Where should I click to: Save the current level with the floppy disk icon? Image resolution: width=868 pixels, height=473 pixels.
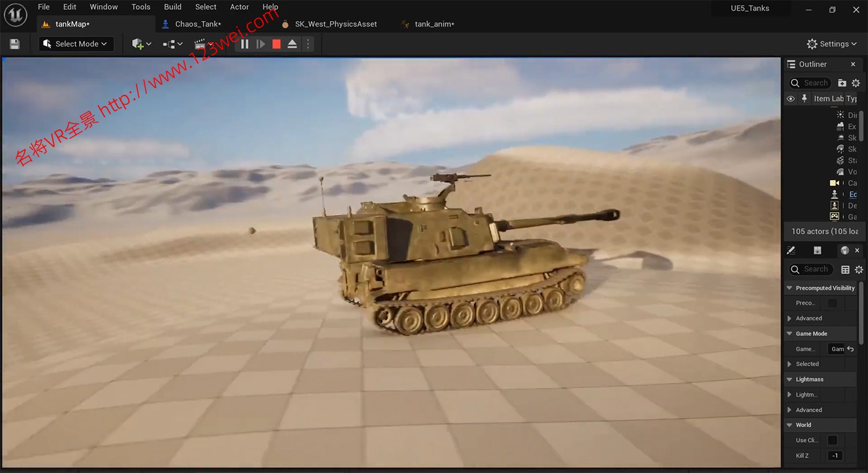pos(15,44)
